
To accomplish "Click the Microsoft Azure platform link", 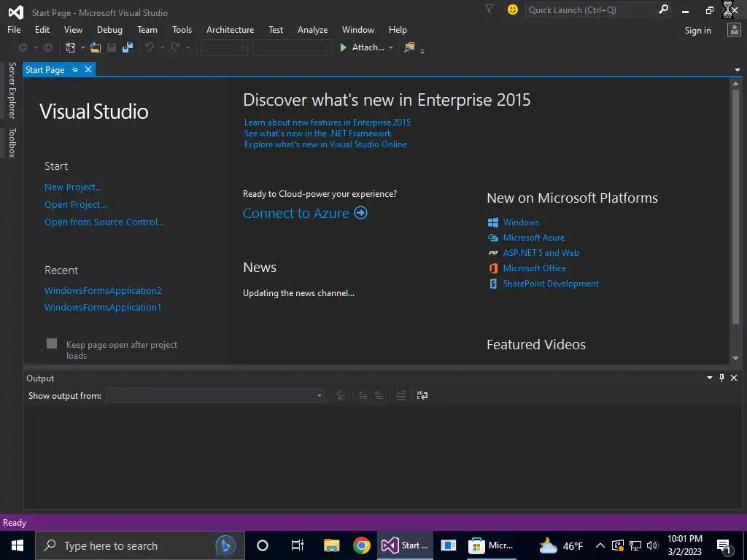I will click(x=533, y=238).
